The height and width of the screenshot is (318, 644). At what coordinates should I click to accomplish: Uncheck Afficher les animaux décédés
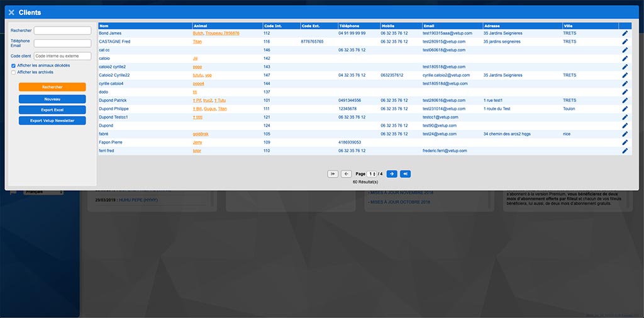[x=14, y=65]
